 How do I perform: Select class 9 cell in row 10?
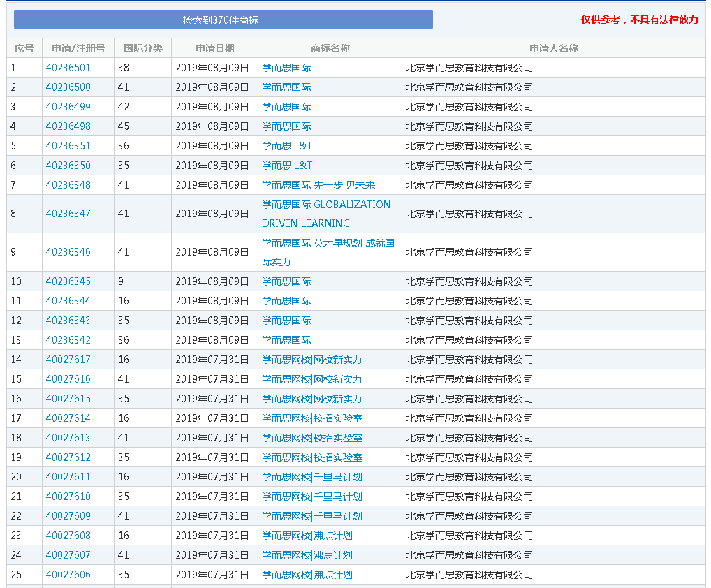pos(143,281)
